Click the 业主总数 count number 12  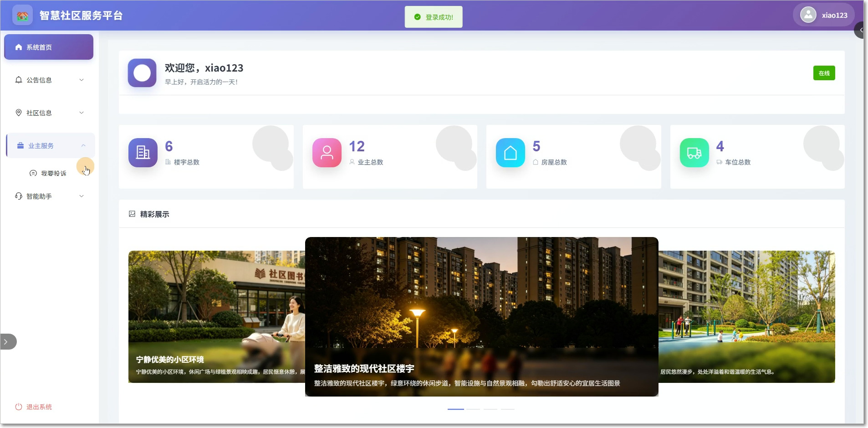(357, 146)
